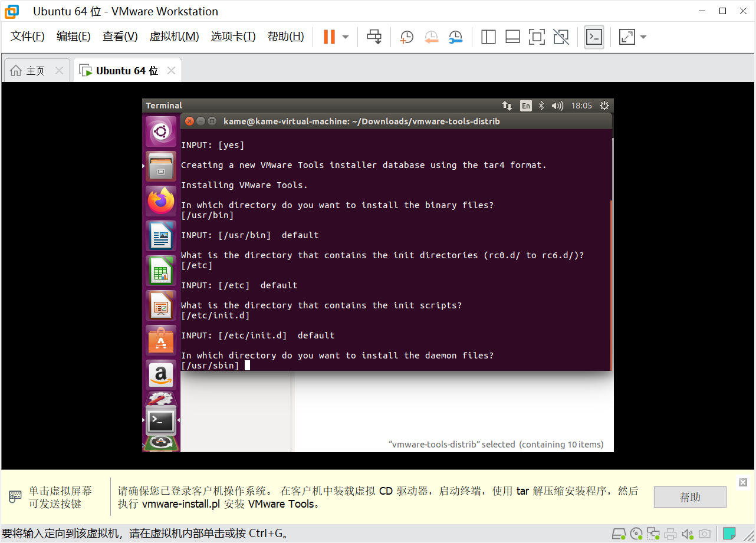
Task: Close the Ubuntu 64 位 tab
Action: coord(171,71)
